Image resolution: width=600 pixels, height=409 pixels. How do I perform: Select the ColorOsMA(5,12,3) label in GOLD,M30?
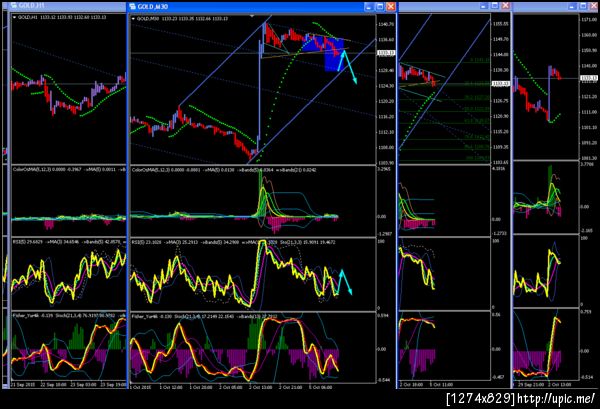(x=151, y=169)
